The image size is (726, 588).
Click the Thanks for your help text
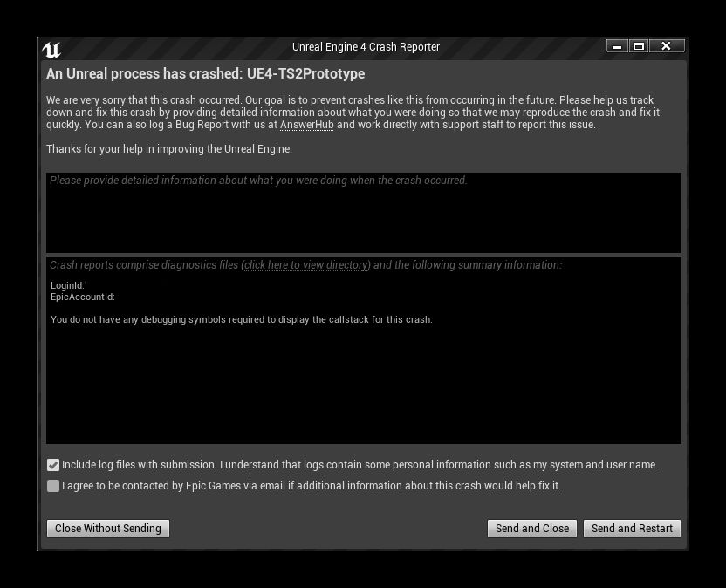click(169, 149)
